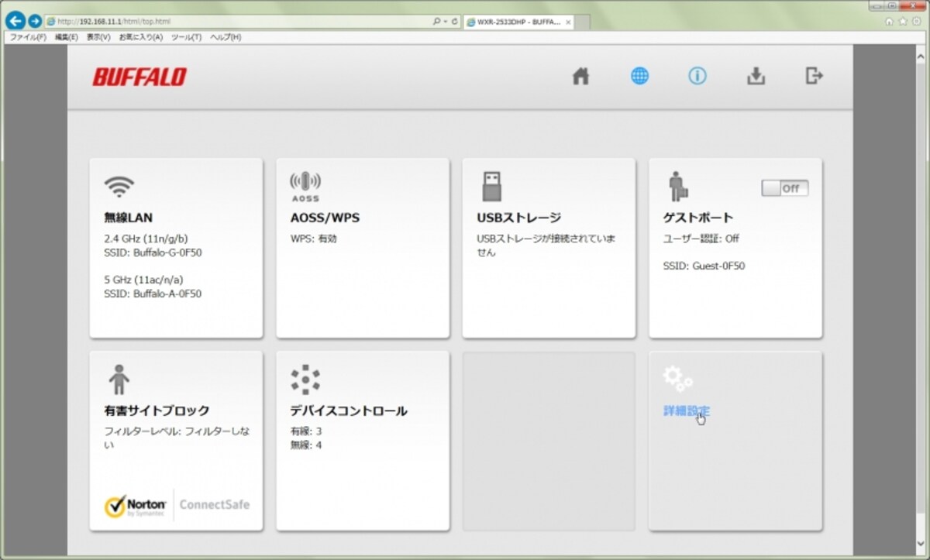Image resolution: width=930 pixels, height=560 pixels.
Task: Open the device control dots icon
Action: click(x=305, y=380)
